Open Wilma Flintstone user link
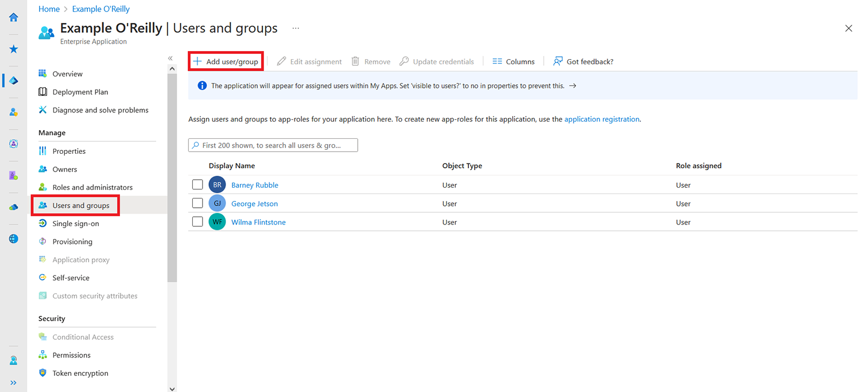The image size is (868, 392). pyautogui.click(x=258, y=222)
